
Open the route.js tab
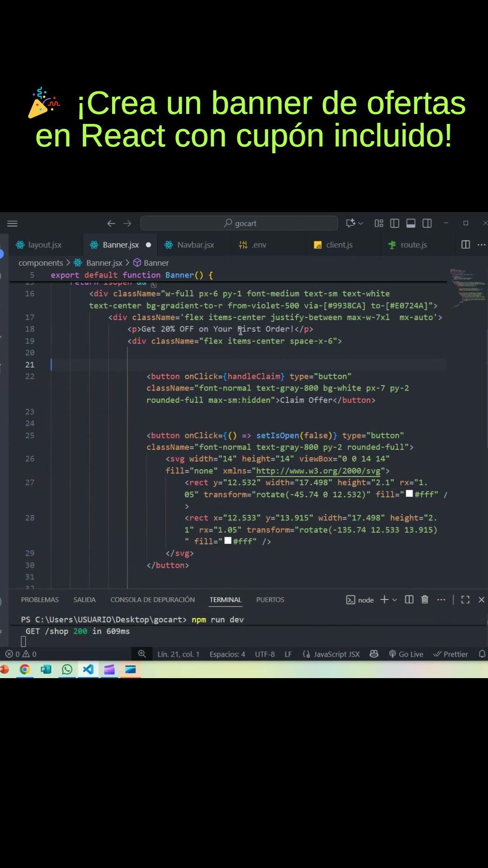413,245
